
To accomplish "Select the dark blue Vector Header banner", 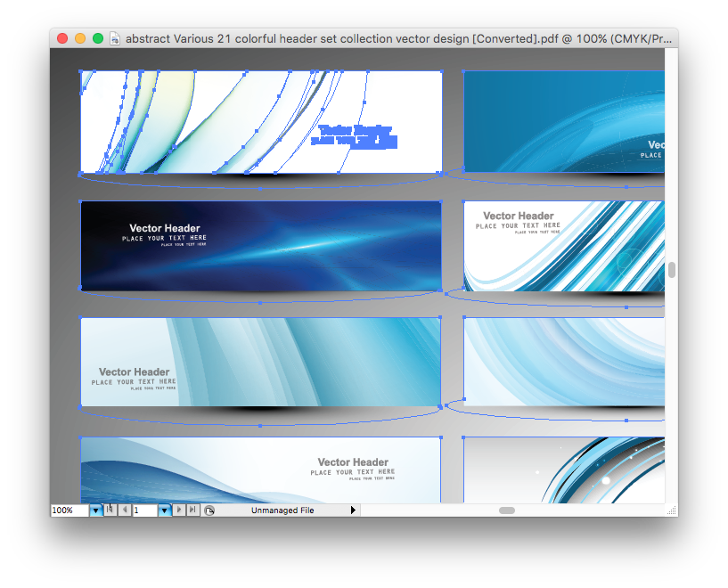I will click(261, 246).
